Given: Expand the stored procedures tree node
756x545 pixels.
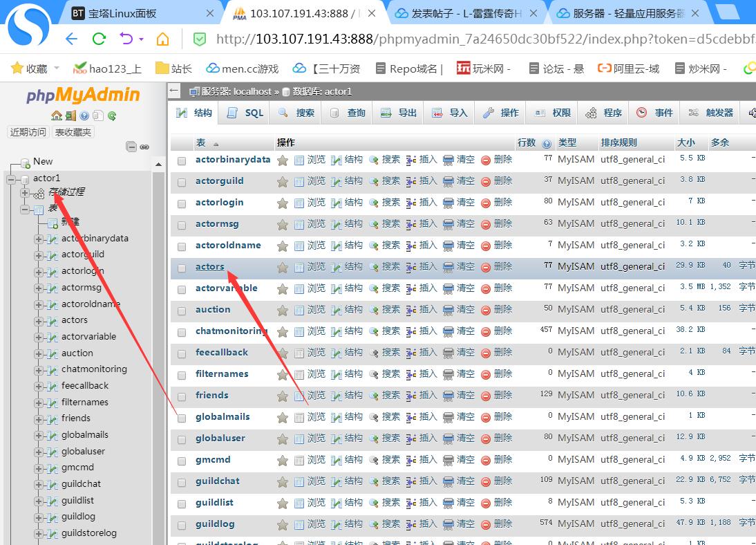Looking at the screenshot, I should click(25, 192).
